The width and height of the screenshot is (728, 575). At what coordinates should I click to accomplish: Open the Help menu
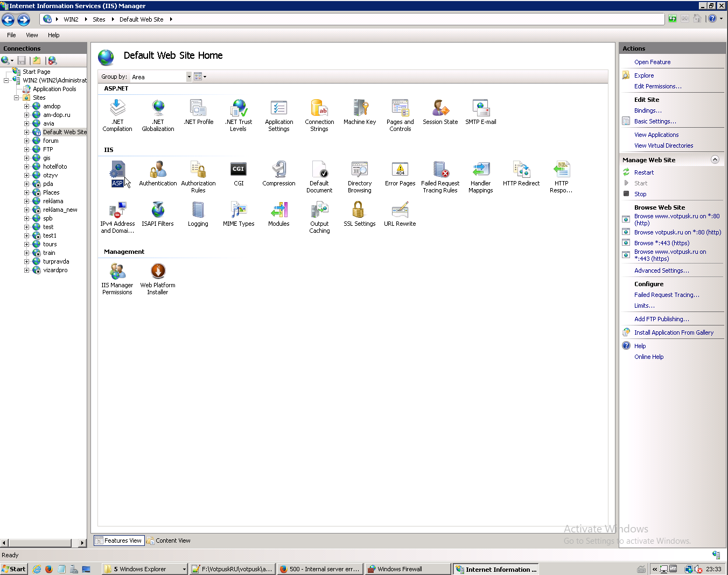point(53,35)
